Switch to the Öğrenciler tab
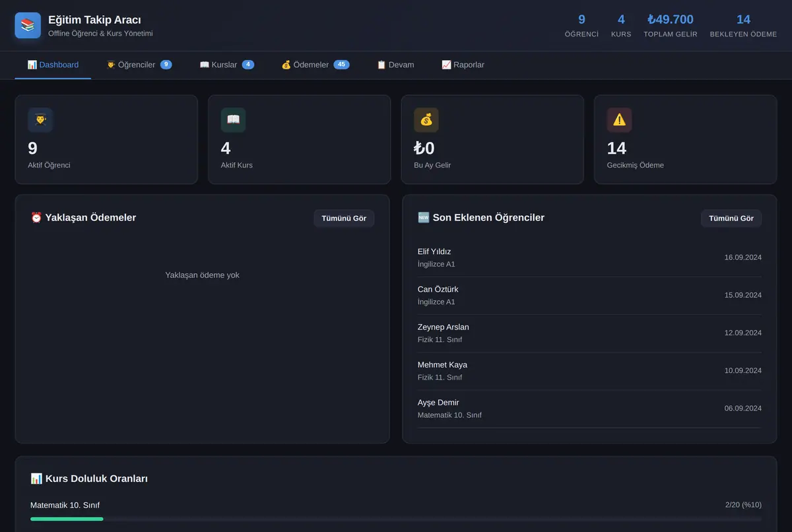Image resolution: width=792 pixels, height=532 pixels. pos(139,65)
